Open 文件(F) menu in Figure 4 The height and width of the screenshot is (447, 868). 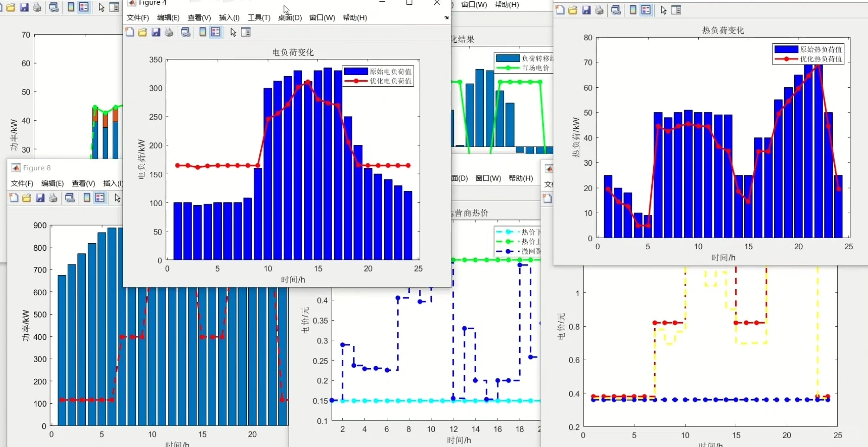pos(138,18)
